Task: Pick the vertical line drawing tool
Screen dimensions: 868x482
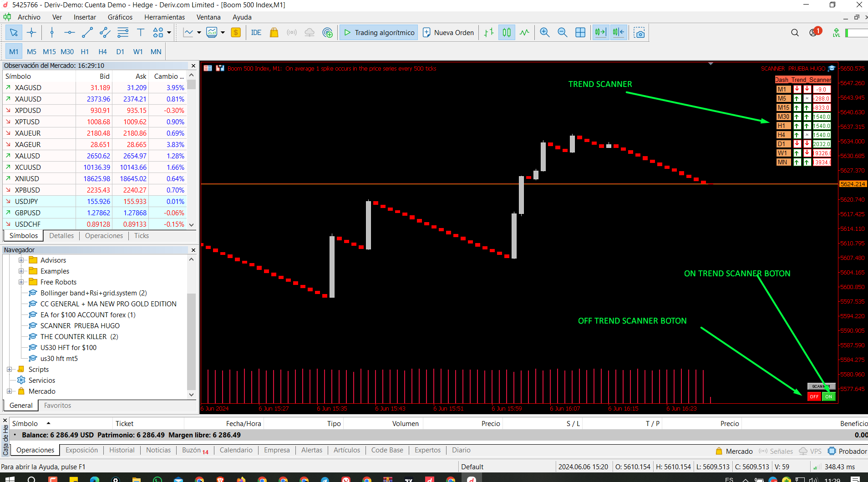Action: point(52,33)
